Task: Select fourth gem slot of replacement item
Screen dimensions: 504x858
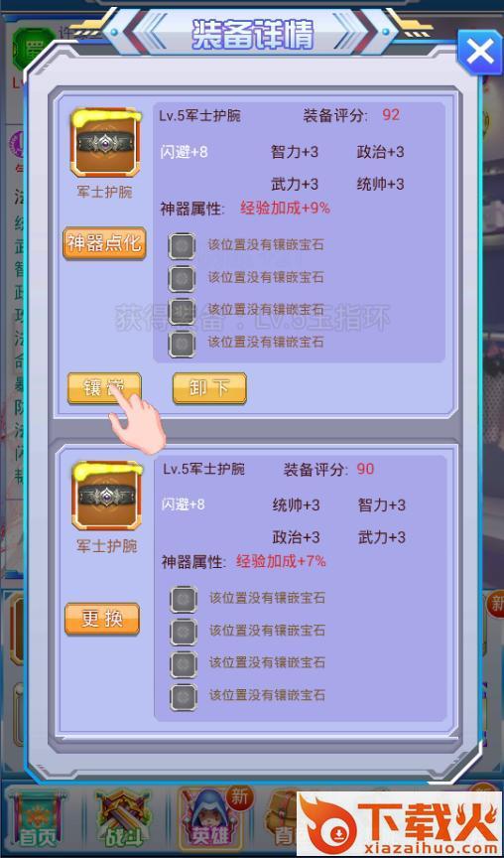Action: click(184, 697)
